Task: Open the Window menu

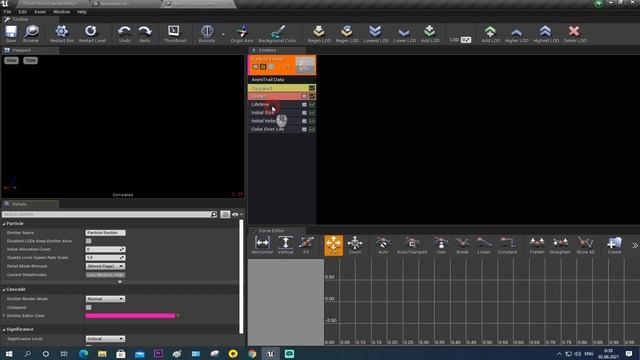Action: pyautogui.click(x=62, y=12)
